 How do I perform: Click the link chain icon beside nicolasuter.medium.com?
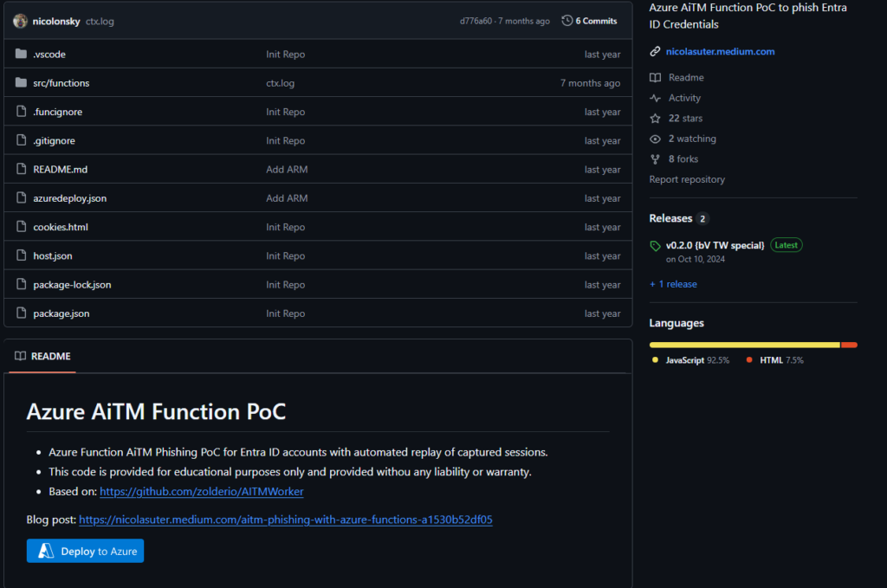pyautogui.click(x=655, y=51)
